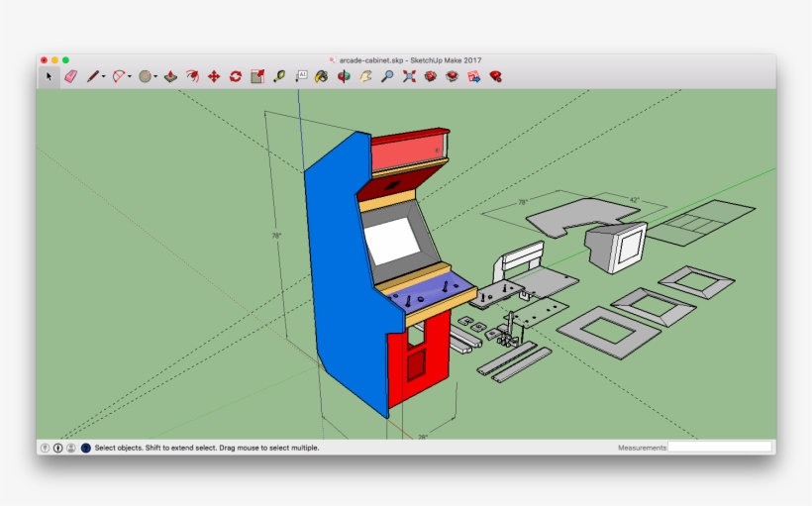The width and height of the screenshot is (812, 506).
Task: Select the Orbit tool
Action: [344, 76]
